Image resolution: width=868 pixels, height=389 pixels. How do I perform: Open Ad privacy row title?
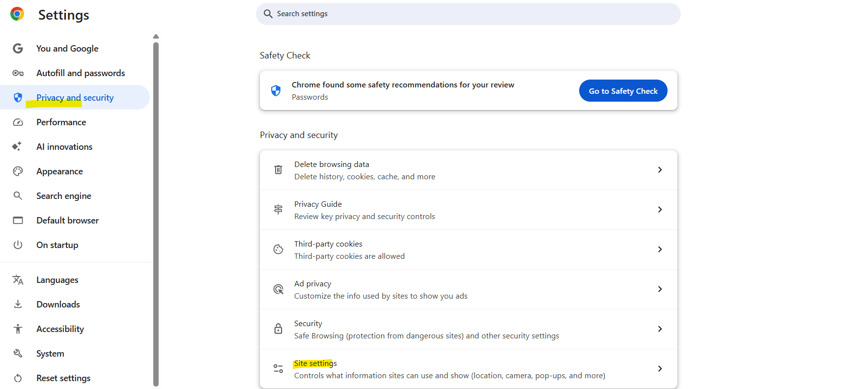(312, 283)
